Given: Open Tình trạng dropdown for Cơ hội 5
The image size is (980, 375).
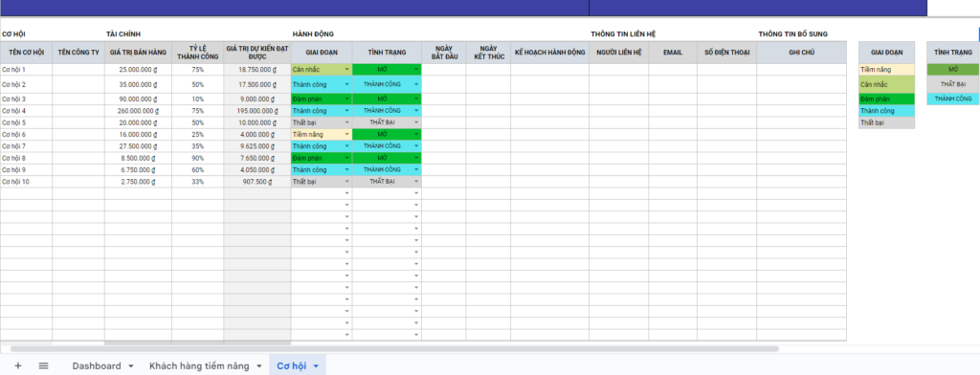Looking at the screenshot, I should point(416,122).
